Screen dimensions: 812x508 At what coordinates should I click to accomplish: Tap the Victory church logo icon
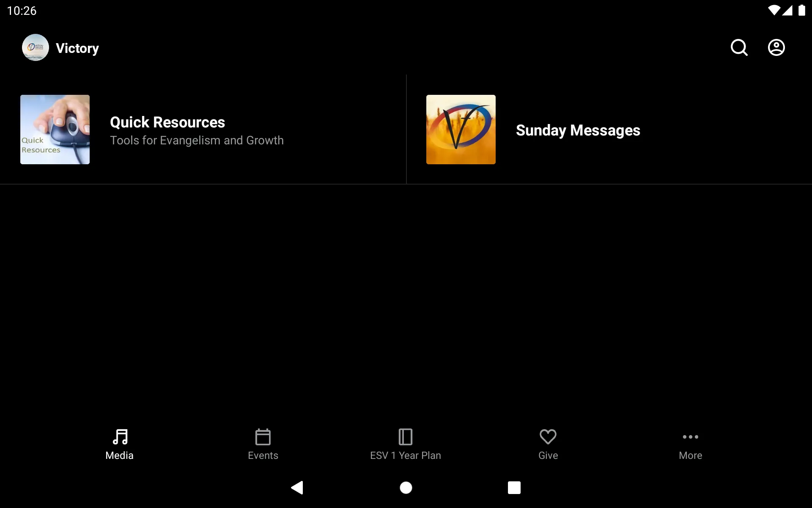(35, 47)
